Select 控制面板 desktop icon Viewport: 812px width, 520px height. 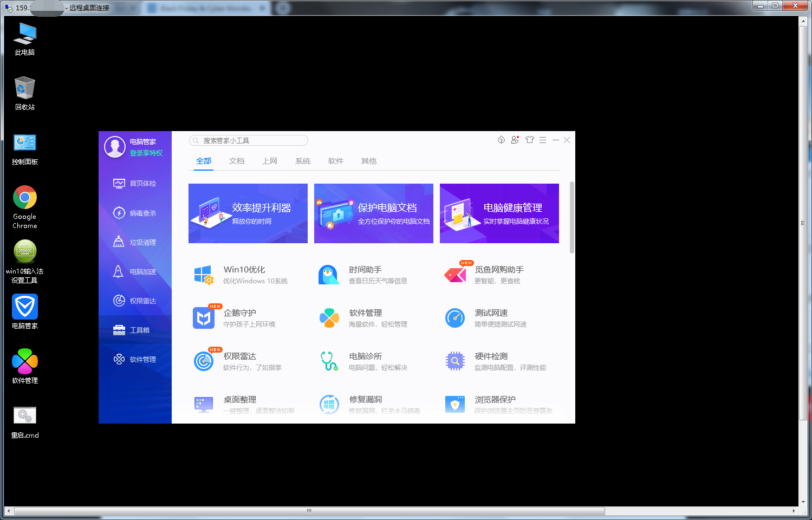point(25,149)
